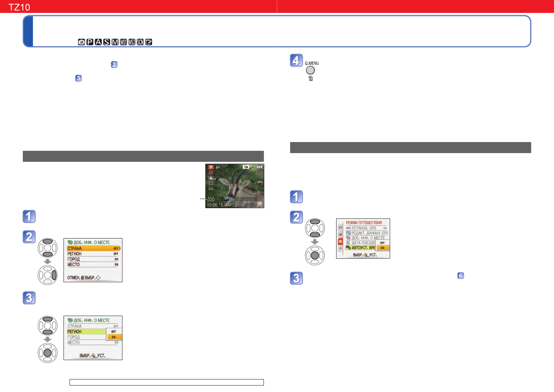The width and height of the screenshot is (554, 392).
Task: Click the clipboard mode icon after SCN
Action: [149, 42]
